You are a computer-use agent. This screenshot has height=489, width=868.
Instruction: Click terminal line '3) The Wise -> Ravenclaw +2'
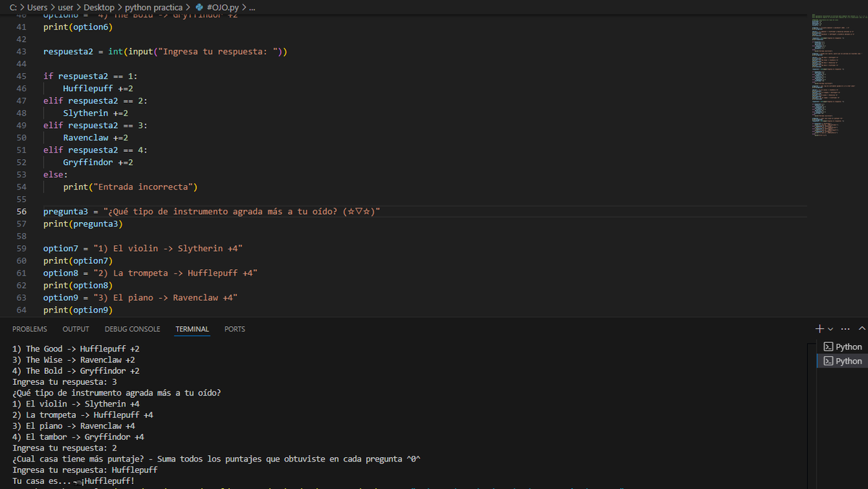(74, 360)
